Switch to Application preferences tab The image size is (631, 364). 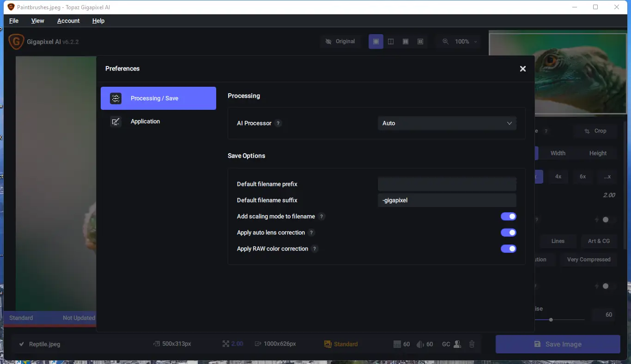[158, 121]
